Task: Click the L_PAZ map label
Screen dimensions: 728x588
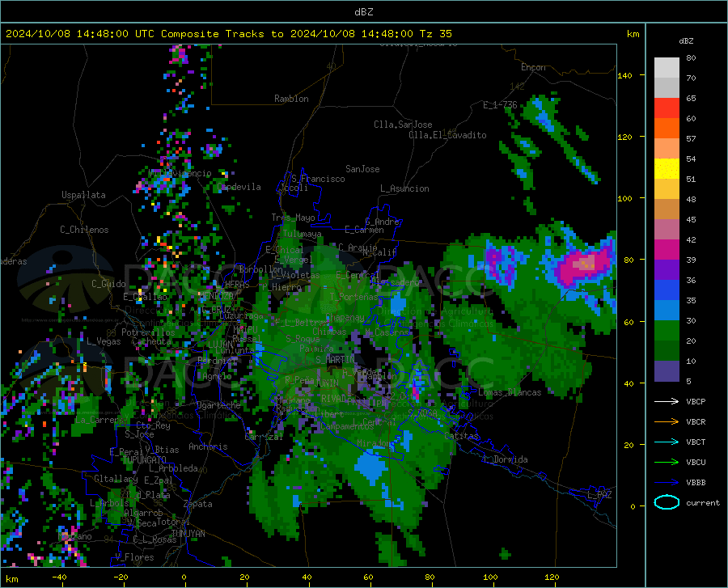Action: 599,495
